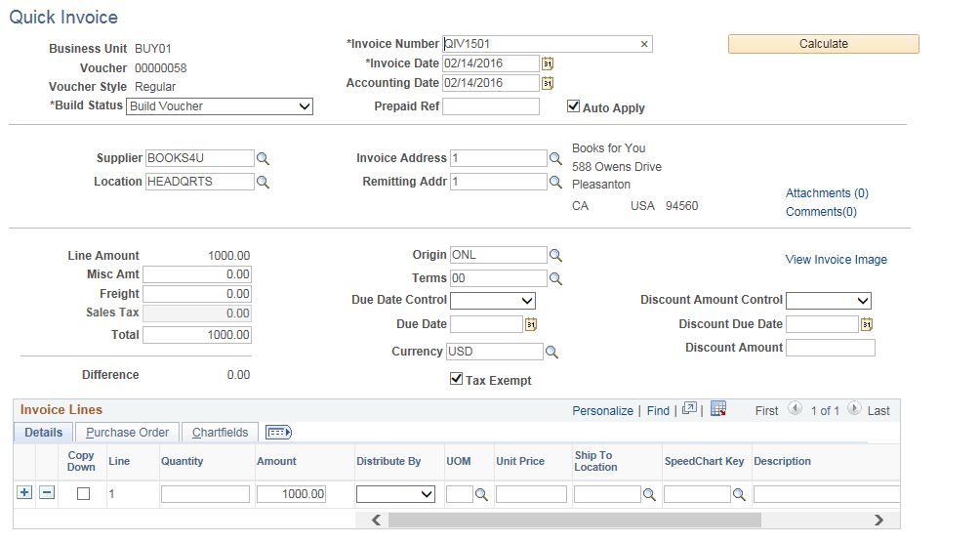Screen dimensions: 980x543
Task: Look up Supplier with the magnifier icon
Action: [264, 159]
